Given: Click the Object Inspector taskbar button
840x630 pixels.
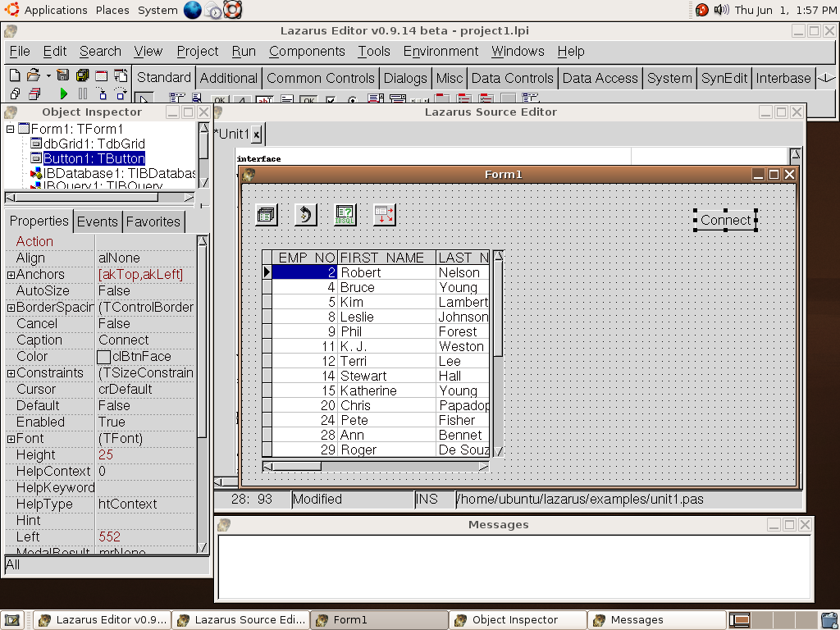Looking at the screenshot, I should tap(518, 620).
